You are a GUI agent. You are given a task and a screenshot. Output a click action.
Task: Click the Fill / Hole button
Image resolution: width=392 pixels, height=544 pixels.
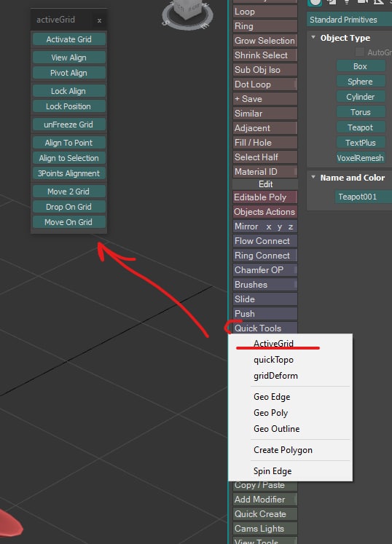265,143
